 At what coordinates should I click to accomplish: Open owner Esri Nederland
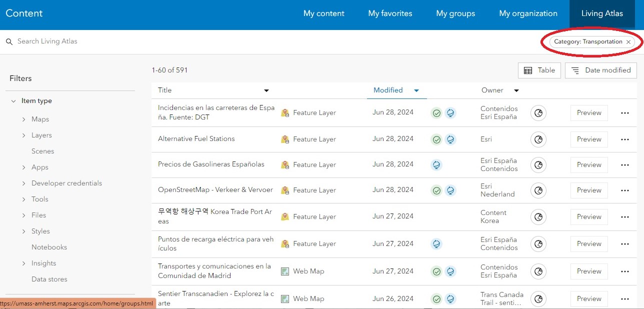pyautogui.click(x=497, y=190)
